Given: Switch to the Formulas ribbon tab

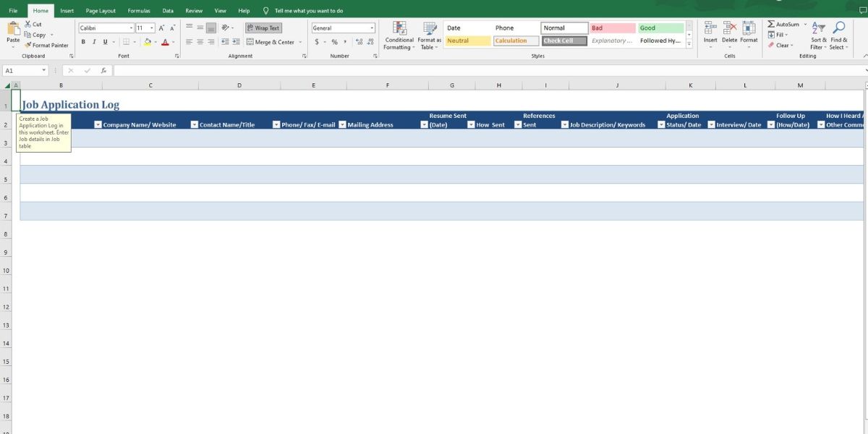Looking at the screenshot, I should [139, 11].
